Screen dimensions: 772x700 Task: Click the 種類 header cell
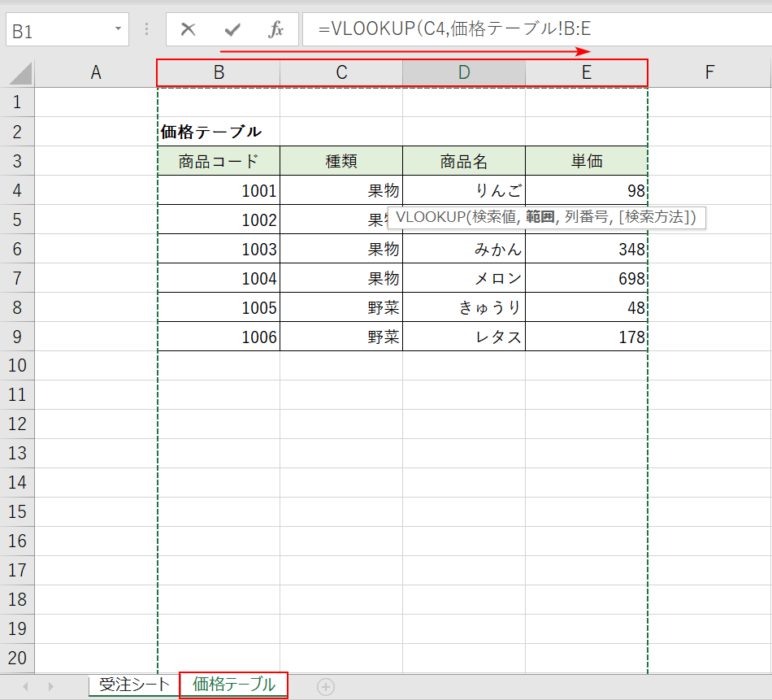tap(341, 161)
